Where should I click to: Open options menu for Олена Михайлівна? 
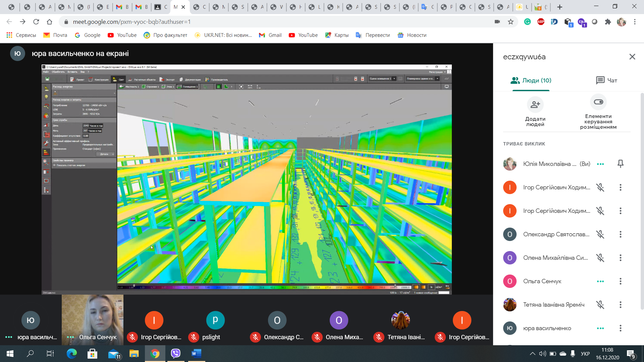pos(620,258)
